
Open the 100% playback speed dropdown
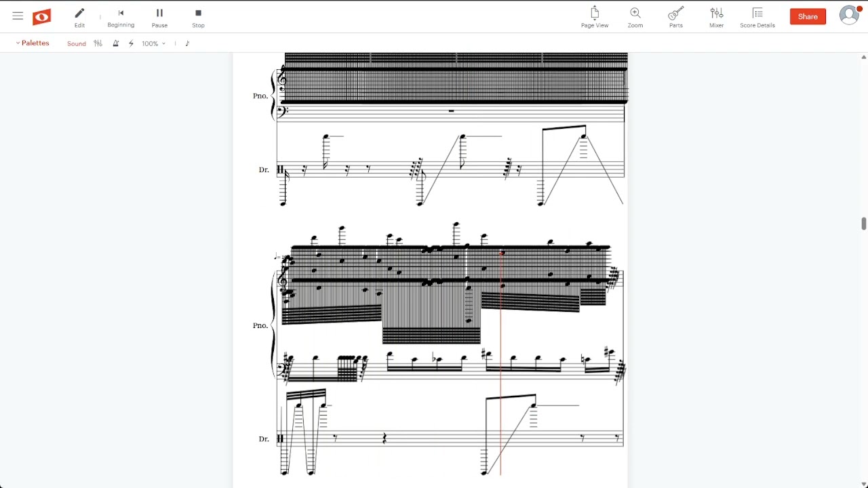point(154,43)
